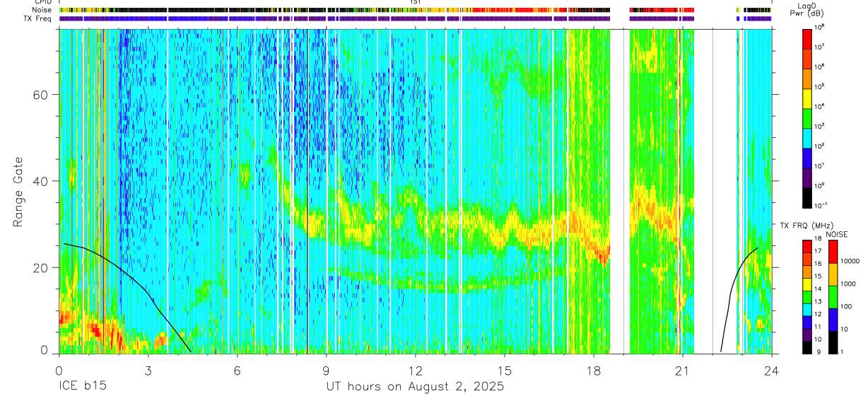Click the 'NOISE' legend title
The image size is (868, 401).
point(836,234)
